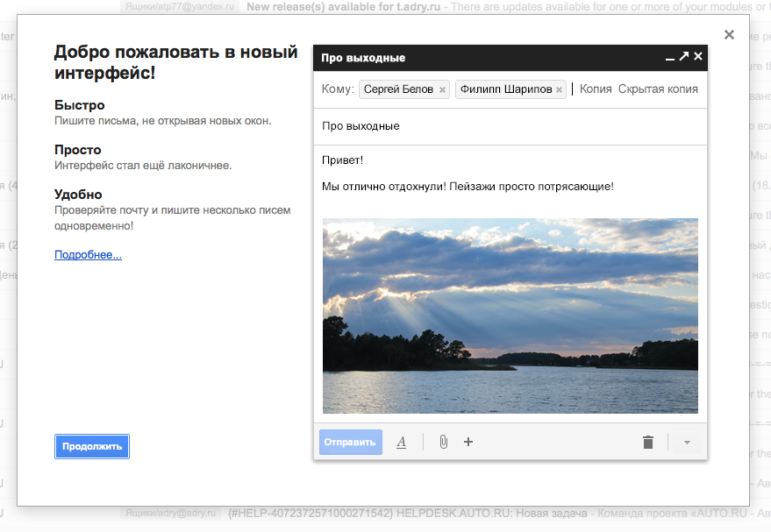771x532 pixels.
Task: Add a Копия recipient field
Action: [x=596, y=89]
